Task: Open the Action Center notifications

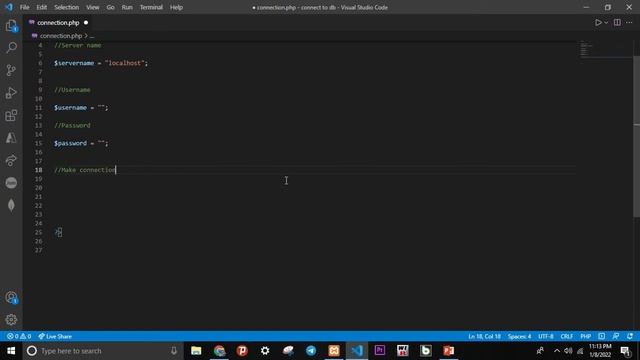Action: coord(625,351)
